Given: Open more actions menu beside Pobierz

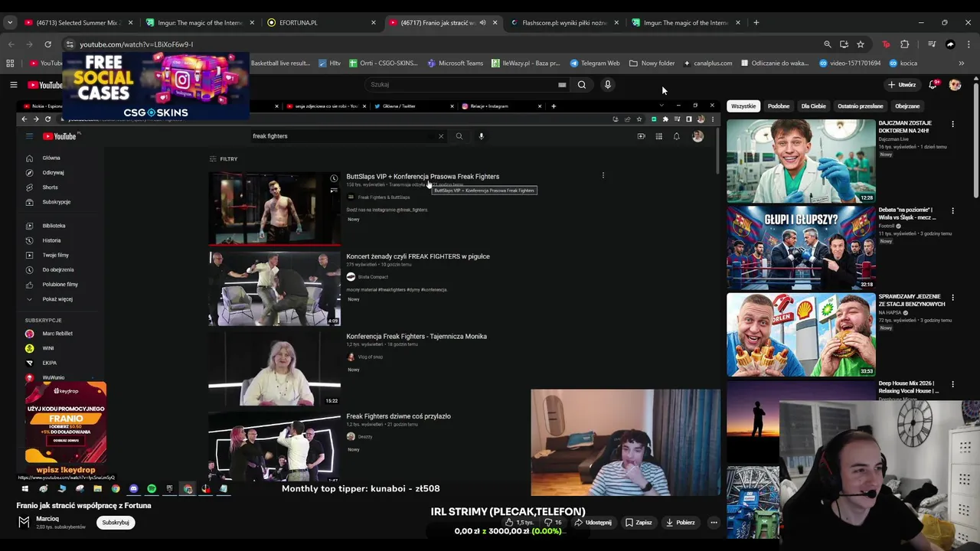Looking at the screenshot, I should 714,523.
